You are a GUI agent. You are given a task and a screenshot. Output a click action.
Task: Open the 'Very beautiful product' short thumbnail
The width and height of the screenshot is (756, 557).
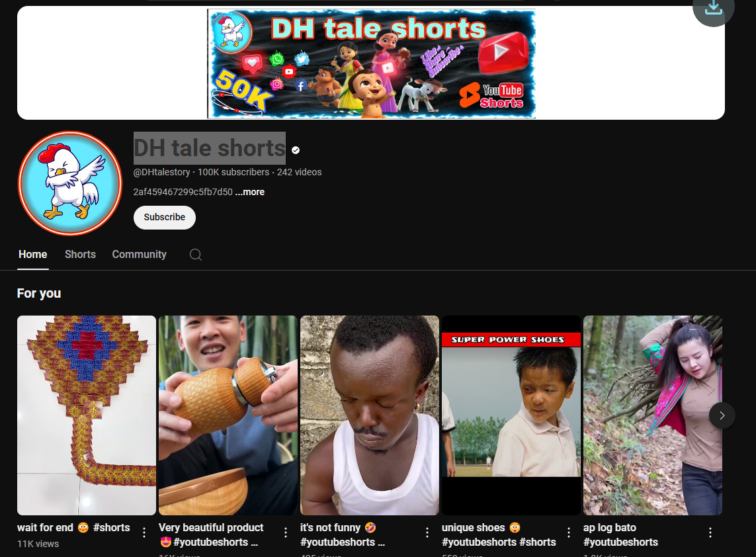pyautogui.click(x=228, y=415)
